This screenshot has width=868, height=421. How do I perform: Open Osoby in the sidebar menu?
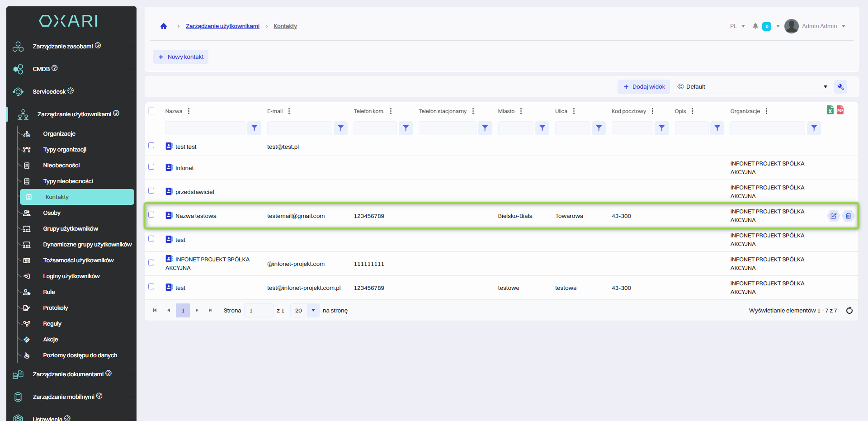tap(52, 213)
